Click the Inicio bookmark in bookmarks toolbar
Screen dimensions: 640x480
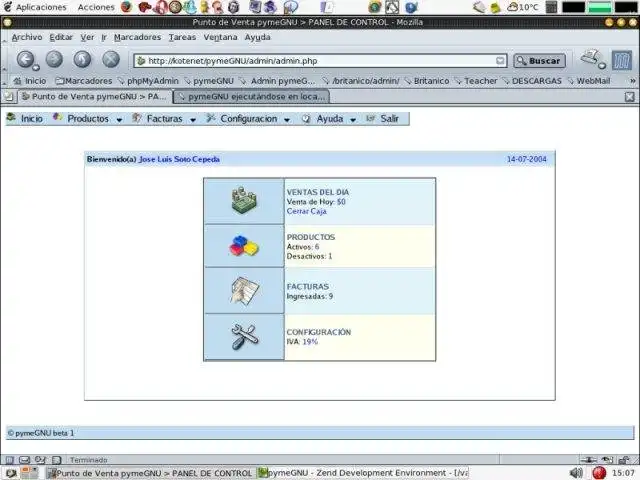pyautogui.click(x=30, y=81)
